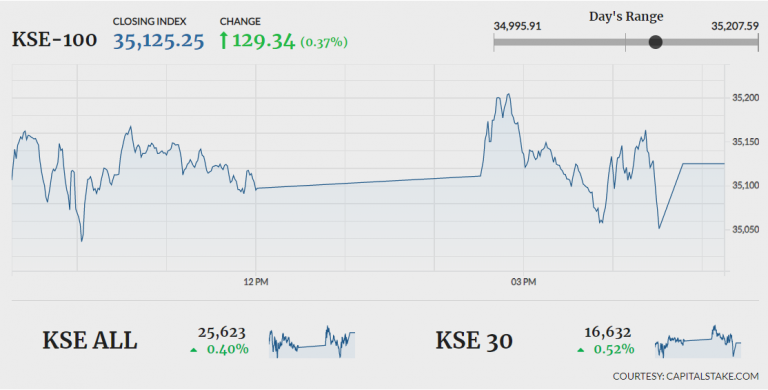The width and height of the screenshot is (768, 390).
Task: Click the change value 129.34
Action: [x=264, y=41]
